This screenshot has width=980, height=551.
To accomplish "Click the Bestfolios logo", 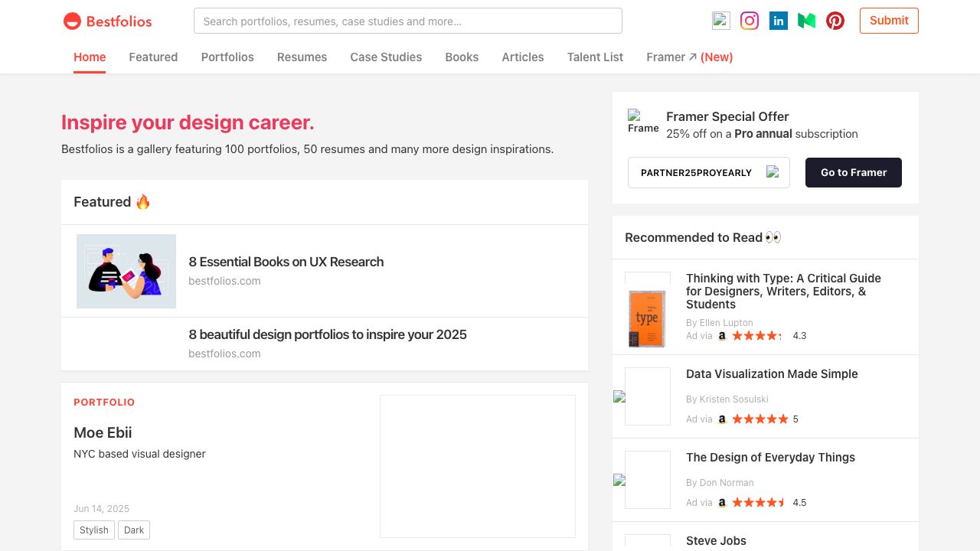I will (x=107, y=21).
